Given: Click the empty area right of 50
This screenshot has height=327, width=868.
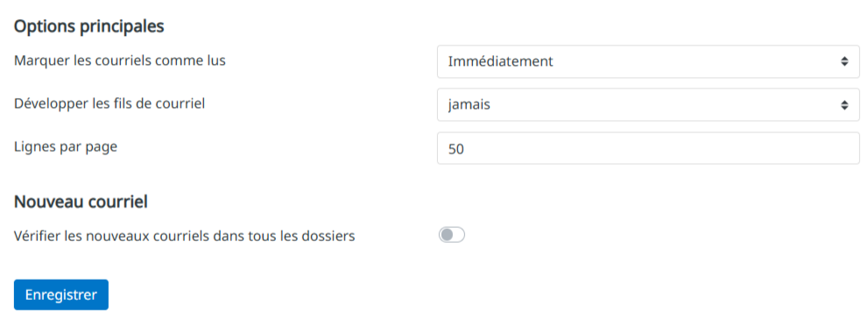Looking at the screenshot, I should click(x=659, y=148).
